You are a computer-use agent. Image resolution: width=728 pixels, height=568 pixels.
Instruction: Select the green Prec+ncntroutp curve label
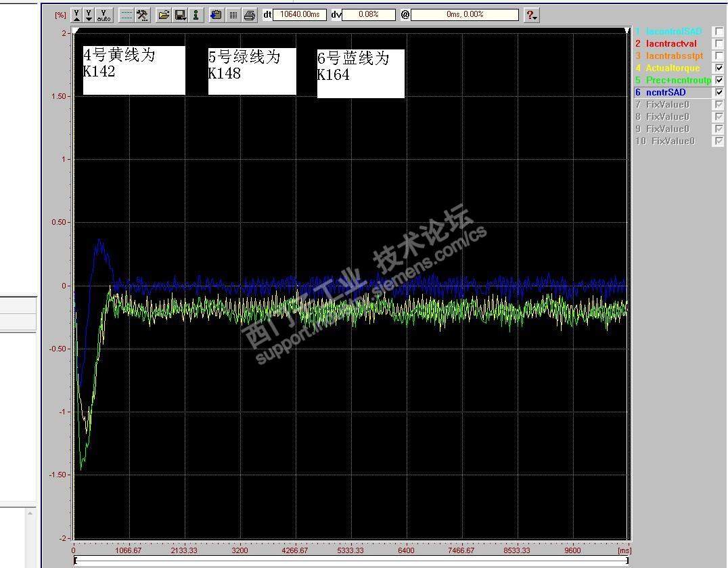[679, 80]
